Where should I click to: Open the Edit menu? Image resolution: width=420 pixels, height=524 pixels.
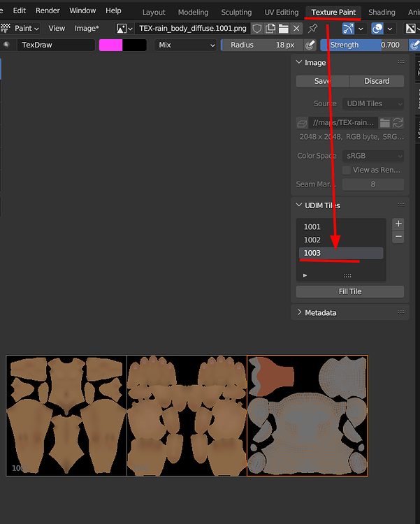(20, 10)
